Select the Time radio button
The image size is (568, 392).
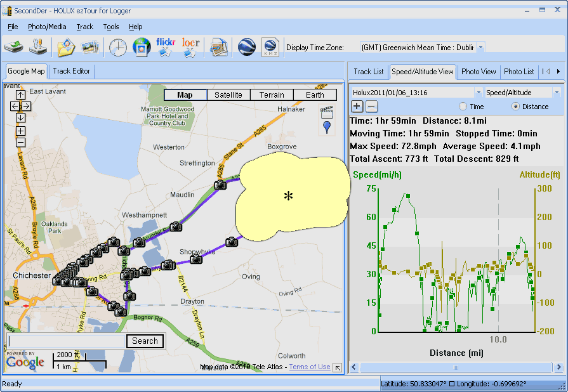[x=463, y=107]
